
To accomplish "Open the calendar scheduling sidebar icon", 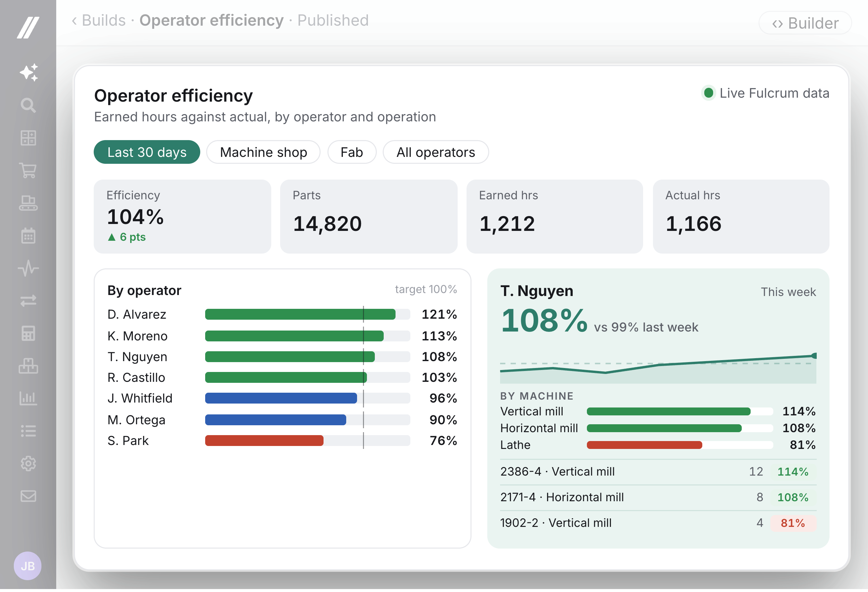I will pyautogui.click(x=28, y=236).
